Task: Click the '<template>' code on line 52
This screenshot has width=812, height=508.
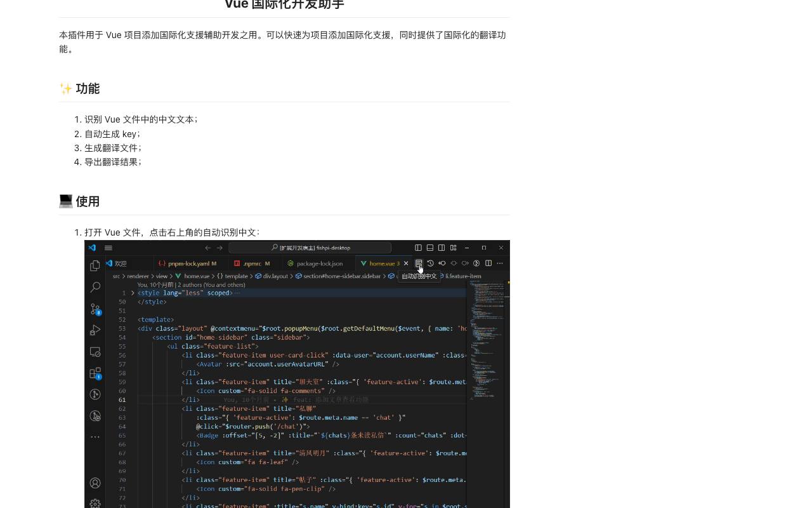Action: tap(155, 319)
